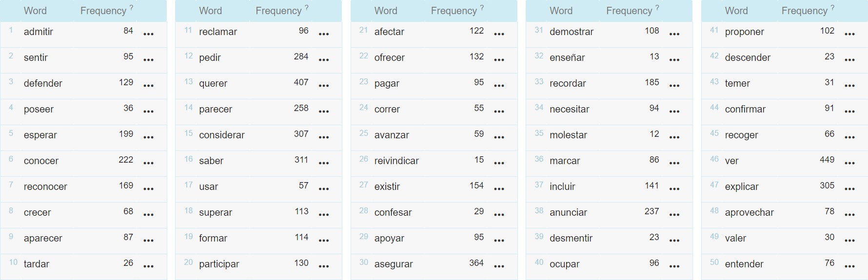This screenshot has width=868, height=280.
Task: Click the Word header in the fifth table
Action: (x=736, y=11)
